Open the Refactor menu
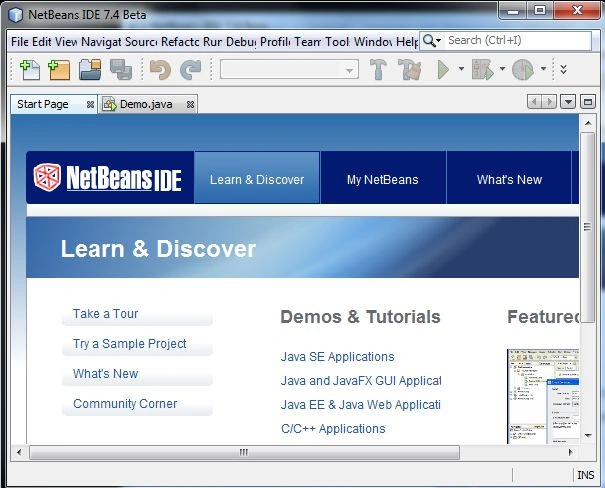The height and width of the screenshot is (488, 605). (180, 41)
